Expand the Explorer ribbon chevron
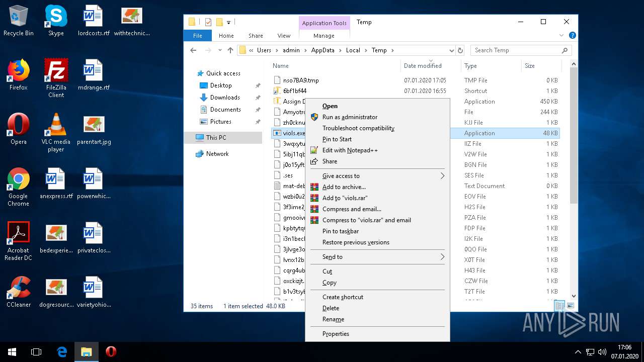 pos(561,36)
